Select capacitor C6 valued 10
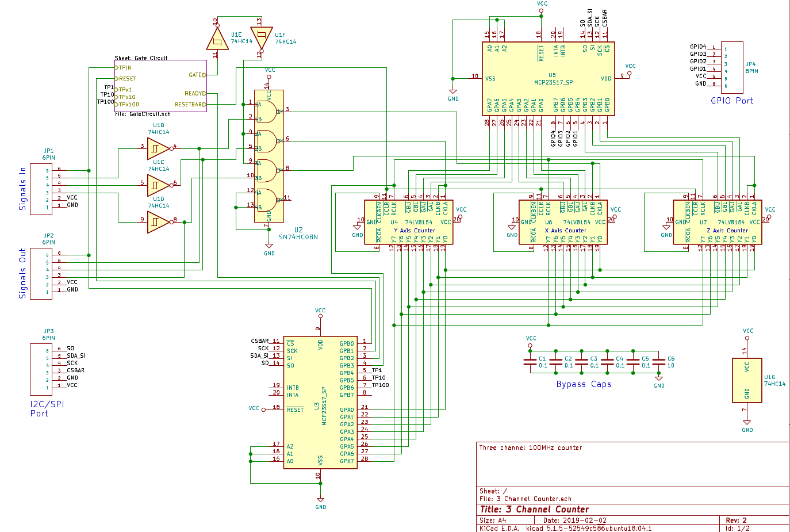Image resolution: width=790 pixels, height=532 pixels. [659, 362]
